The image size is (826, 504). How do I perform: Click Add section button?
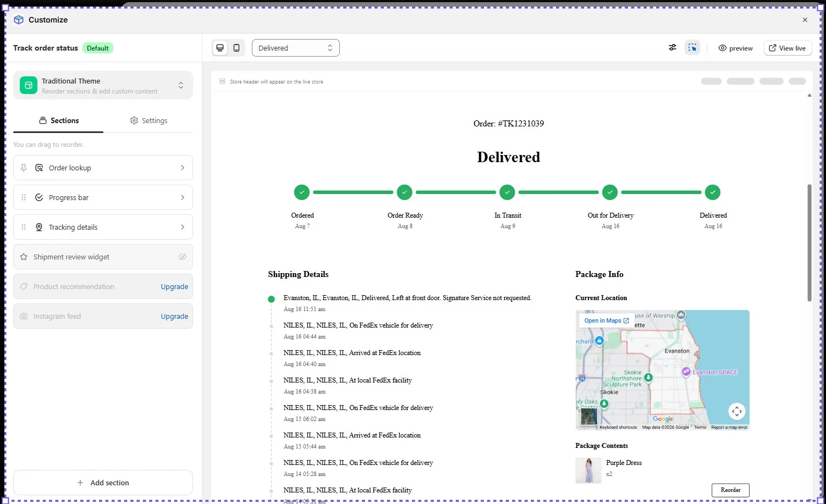click(103, 483)
